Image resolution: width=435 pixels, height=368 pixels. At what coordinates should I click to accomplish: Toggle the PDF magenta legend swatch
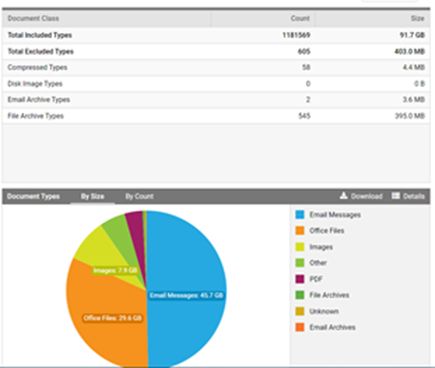(x=300, y=279)
